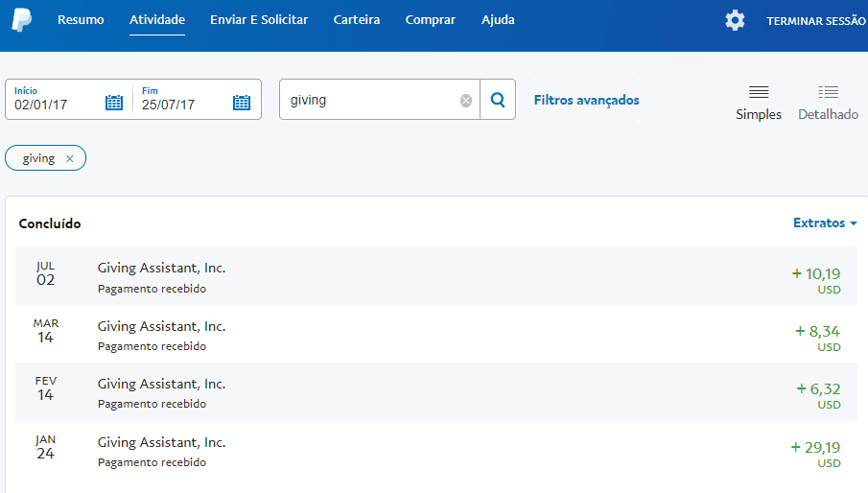
Task: Open the settings gear icon
Action: point(735,20)
